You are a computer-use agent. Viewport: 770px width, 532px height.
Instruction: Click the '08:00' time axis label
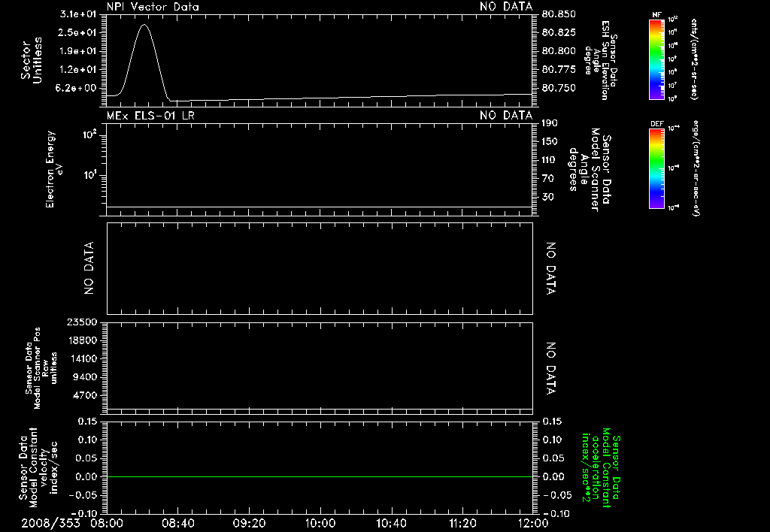coord(107,523)
